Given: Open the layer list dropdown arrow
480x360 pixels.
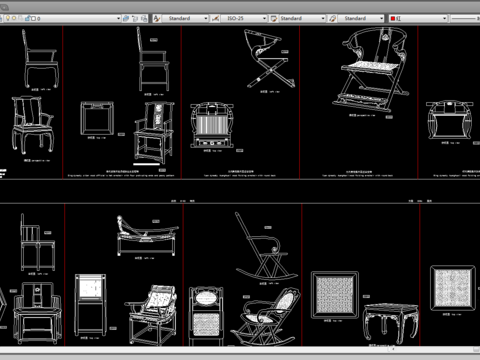Looking at the screenshot, I should (x=118, y=19).
